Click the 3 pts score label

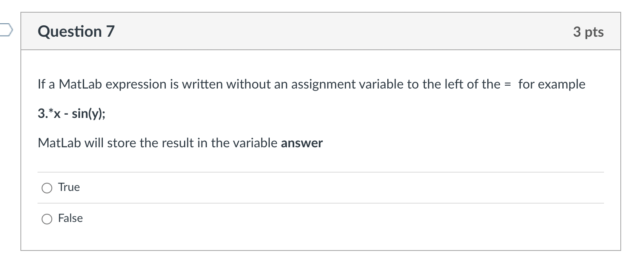(x=588, y=32)
